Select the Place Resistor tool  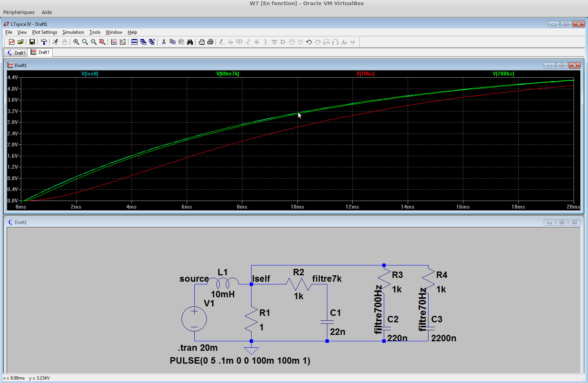click(x=248, y=42)
